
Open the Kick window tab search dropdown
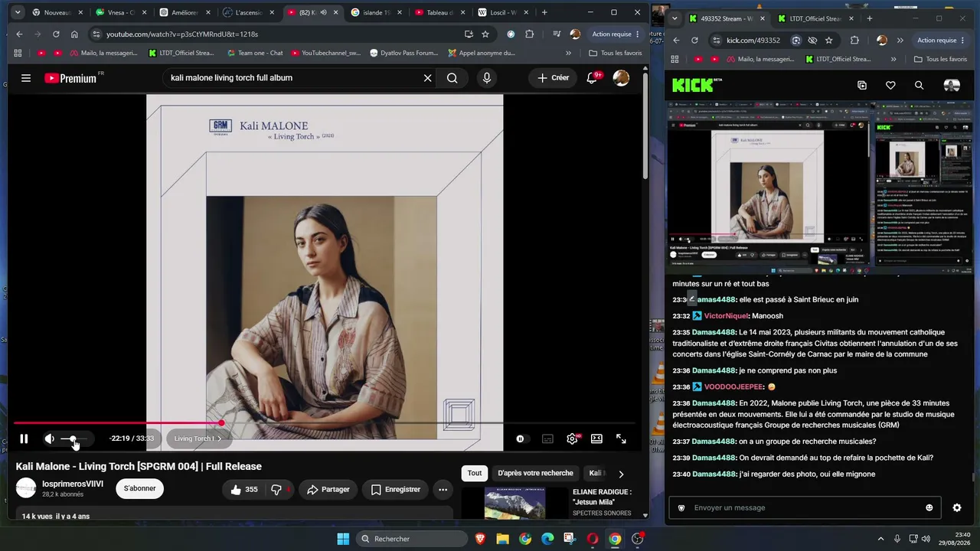674,18
